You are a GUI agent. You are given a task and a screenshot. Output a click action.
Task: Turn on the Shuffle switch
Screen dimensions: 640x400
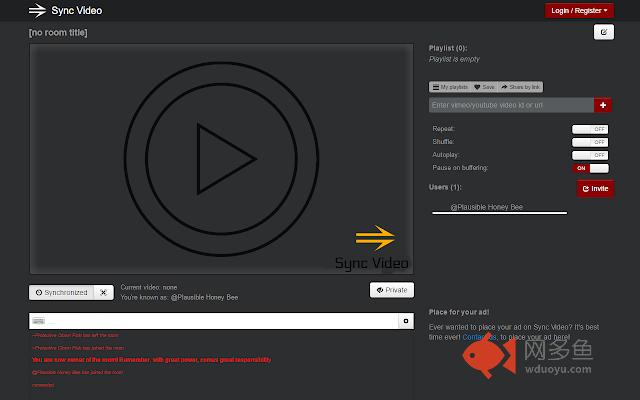590,142
